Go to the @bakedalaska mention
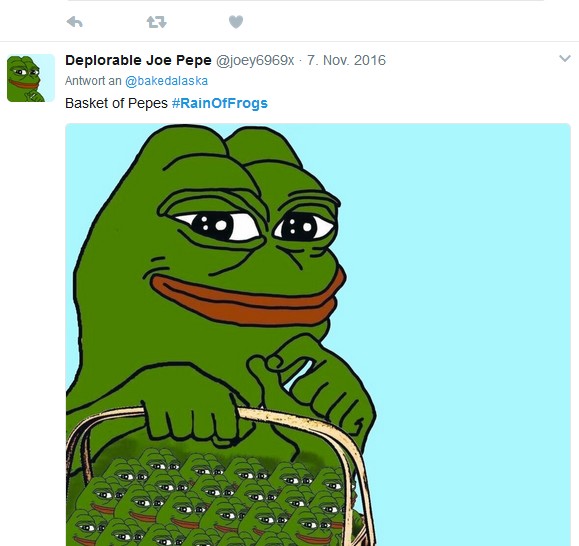The height and width of the screenshot is (546, 579). tap(167, 81)
